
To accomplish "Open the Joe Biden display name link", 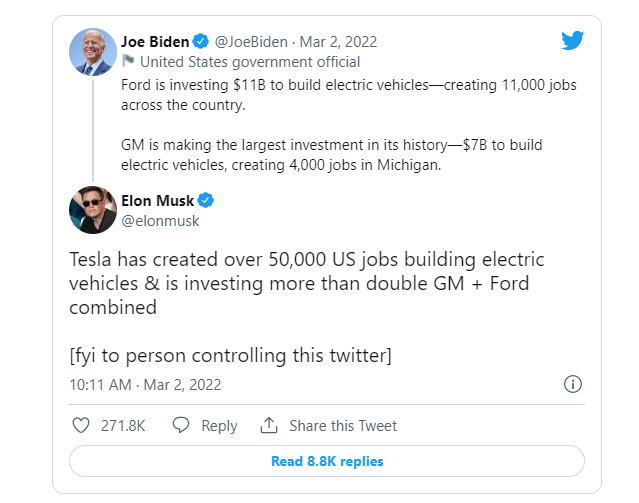I will 154,42.
